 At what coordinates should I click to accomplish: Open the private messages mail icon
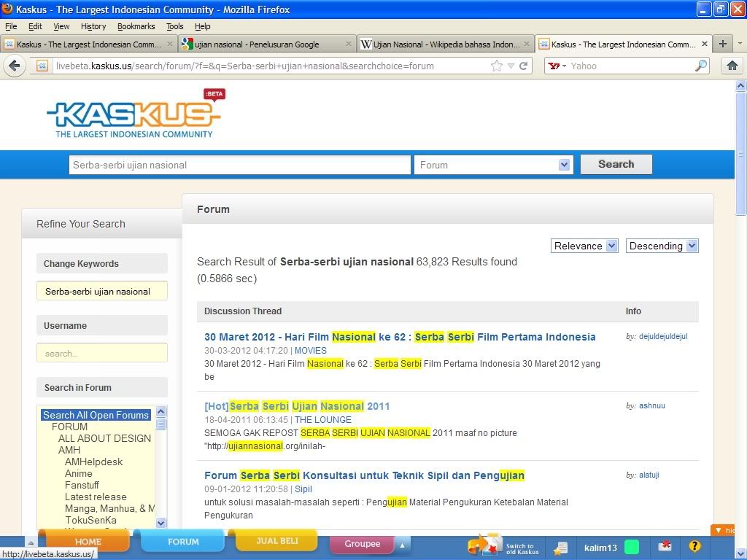[665, 545]
